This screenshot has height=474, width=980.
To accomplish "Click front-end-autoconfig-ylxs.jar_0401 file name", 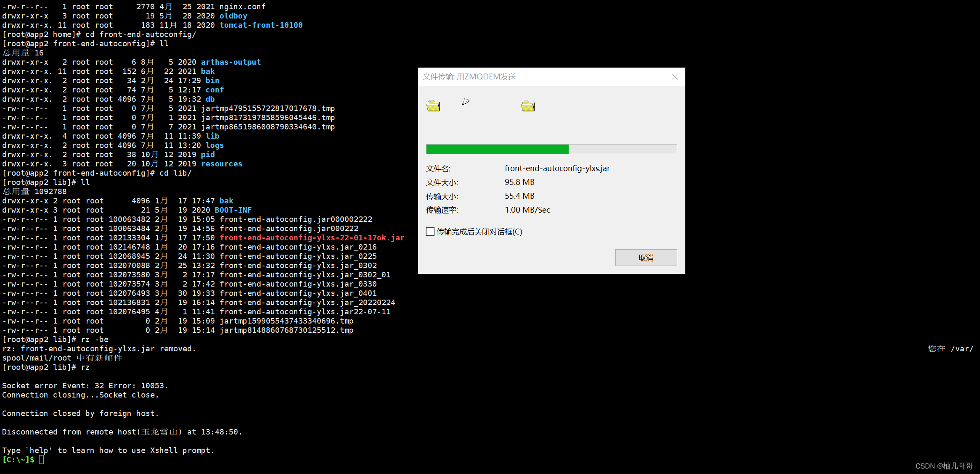I will (x=298, y=293).
